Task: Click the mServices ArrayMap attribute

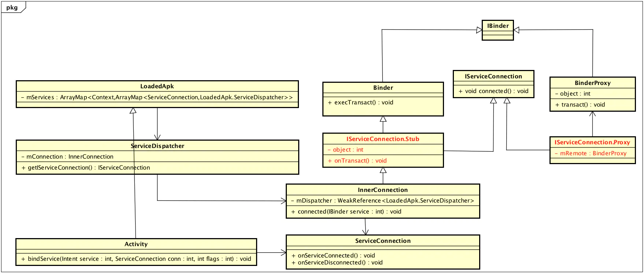Action: pyautogui.click(x=157, y=97)
